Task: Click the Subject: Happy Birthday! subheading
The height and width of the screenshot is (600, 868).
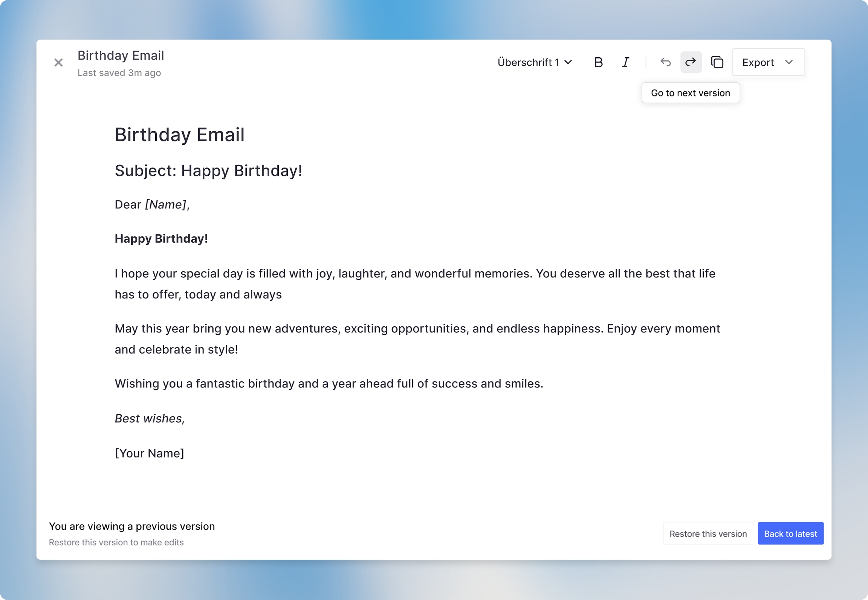Action: pos(208,171)
